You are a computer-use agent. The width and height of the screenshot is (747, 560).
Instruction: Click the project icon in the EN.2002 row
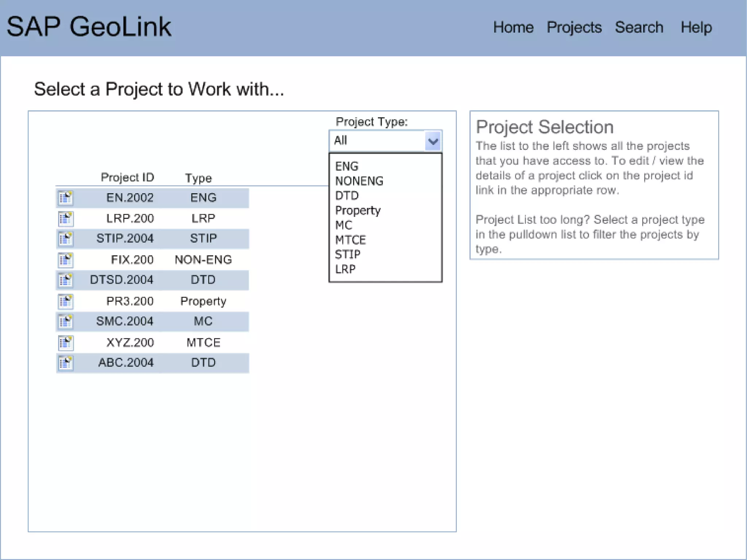coord(66,198)
